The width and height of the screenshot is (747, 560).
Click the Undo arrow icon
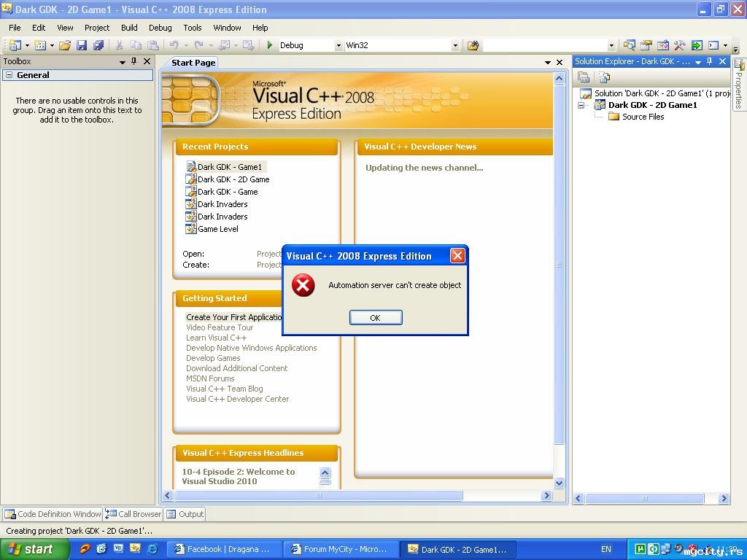(174, 45)
